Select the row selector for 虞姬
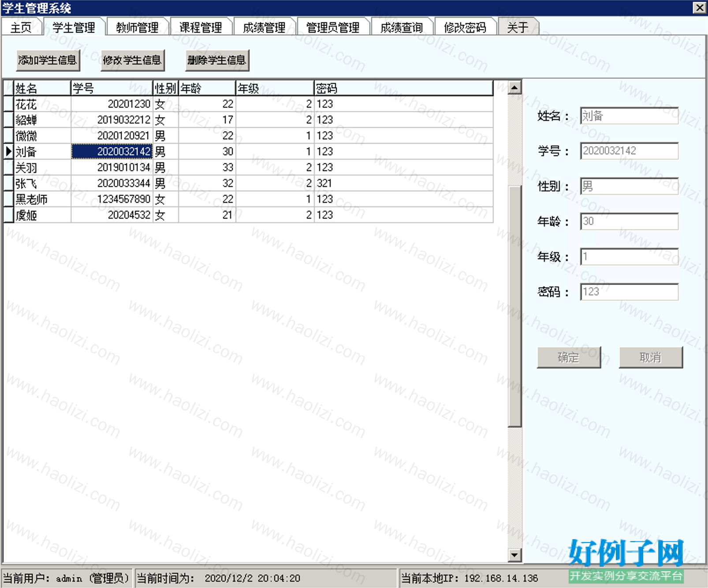708x588 pixels. coord(8,215)
